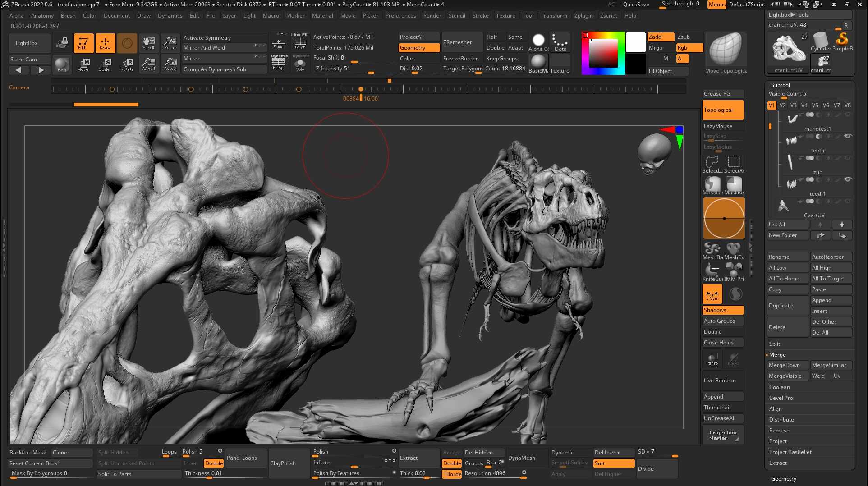Click the craniumUV tool thumbnail
868x486 pixels.
tap(787, 50)
